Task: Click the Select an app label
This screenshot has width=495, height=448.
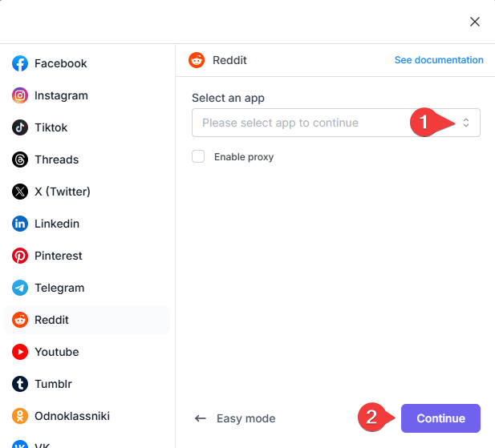Action: point(228,98)
